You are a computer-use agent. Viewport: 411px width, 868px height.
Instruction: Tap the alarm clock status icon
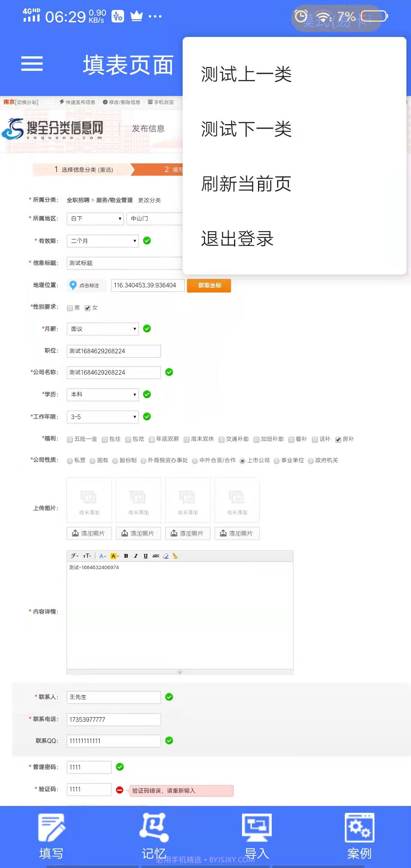pyautogui.click(x=301, y=16)
